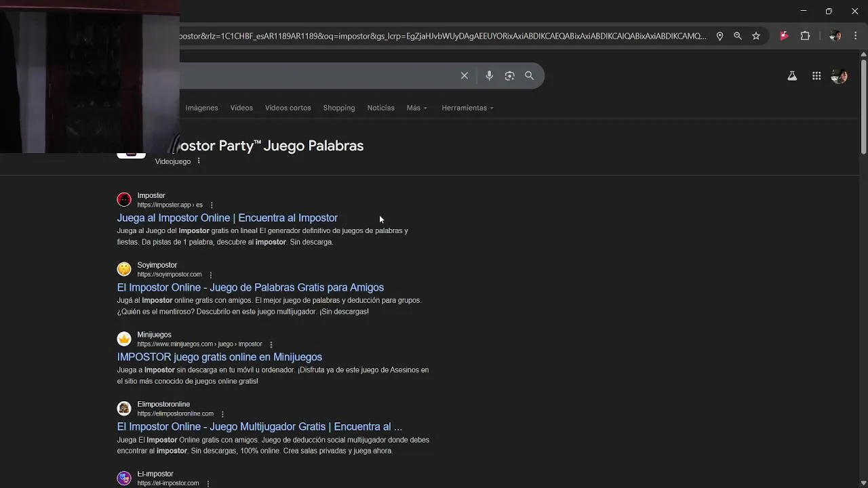Viewport: 868px width, 488px height.
Task: Click the location pin icon in address bar
Action: point(719,36)
